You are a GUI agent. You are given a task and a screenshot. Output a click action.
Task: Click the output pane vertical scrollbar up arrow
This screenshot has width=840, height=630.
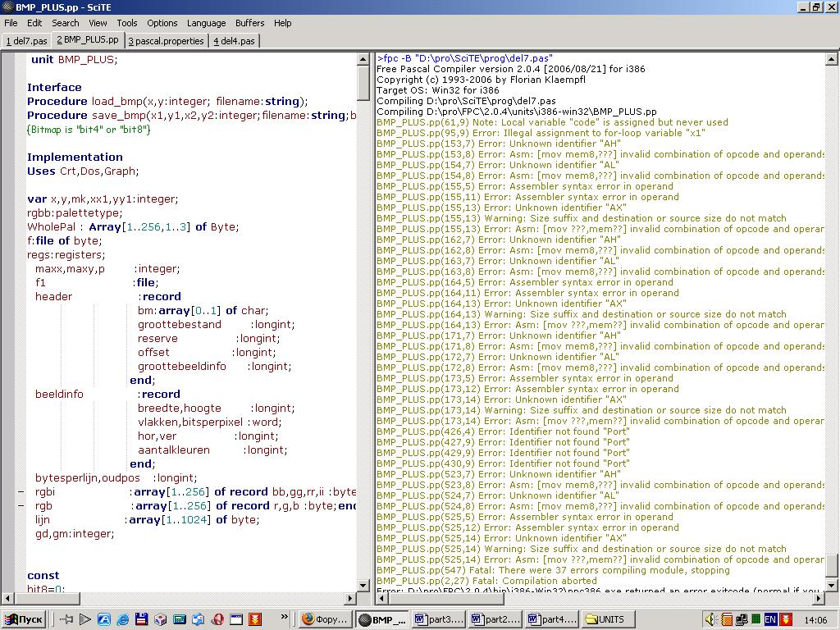tap(832, 59)
